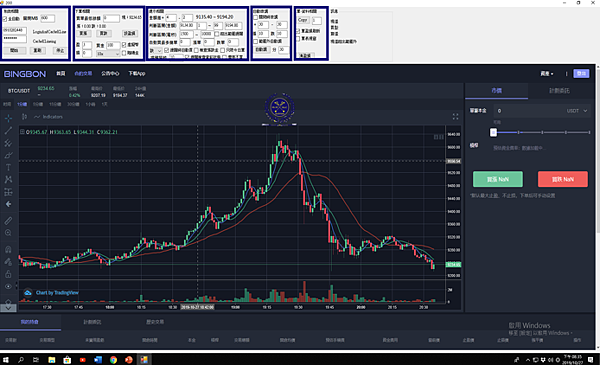Image resolution: width=600 pixels, height=365 pixels.
Task: Select the patterns tool below the T tool
Action: point(8,179)
